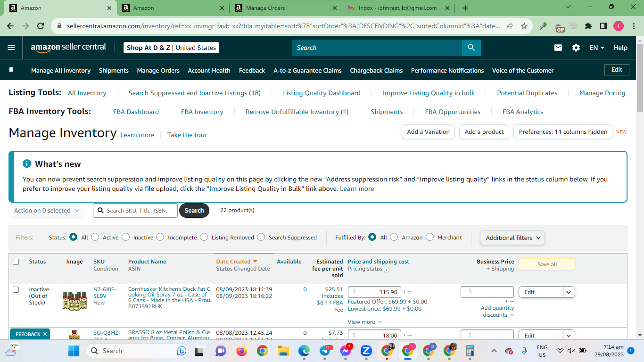This screenshot has height=362, width=644.
Task: Click the bookmark flag icon in navigation bar
Action: (x=12, y=70)
